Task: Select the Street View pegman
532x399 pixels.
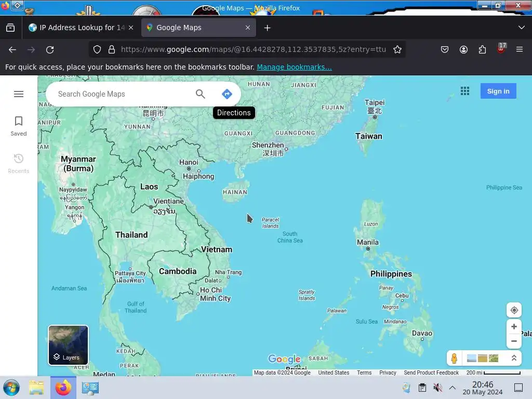Action: pos(454,358)
